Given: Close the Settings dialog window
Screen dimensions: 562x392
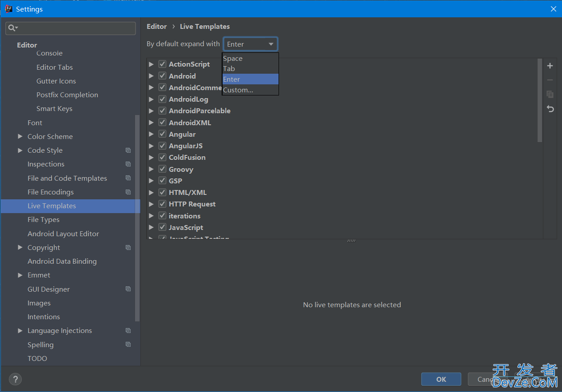Looking at the screenshot, I should click(554, 9).
